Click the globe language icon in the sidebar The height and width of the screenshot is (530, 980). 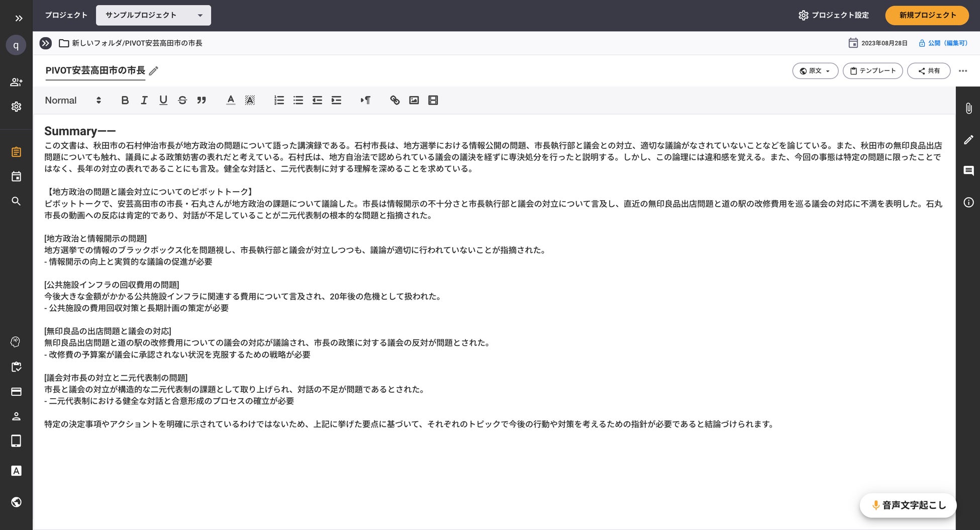16,502
